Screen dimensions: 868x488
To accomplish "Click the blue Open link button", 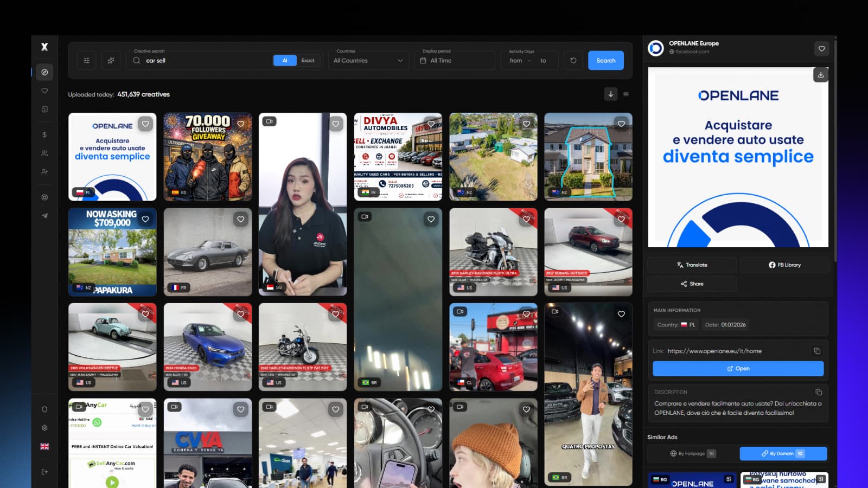I will [x=738, y=369].
